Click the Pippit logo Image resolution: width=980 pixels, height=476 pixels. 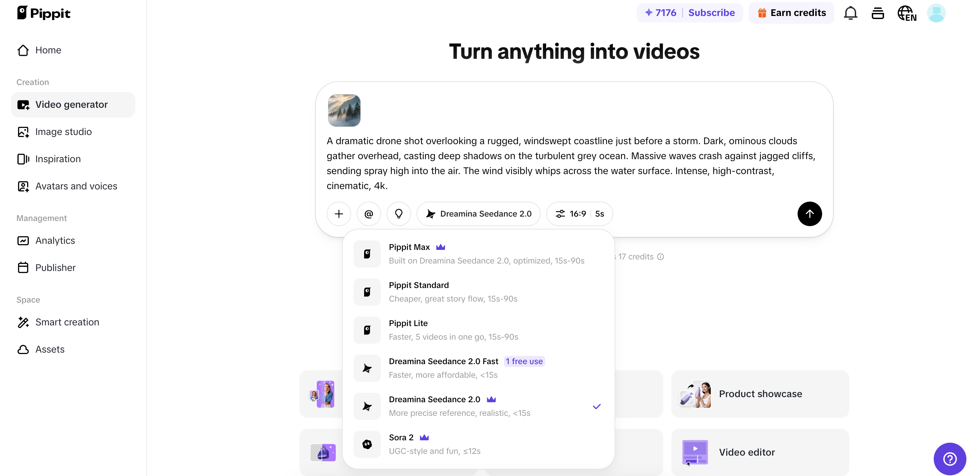44,13
